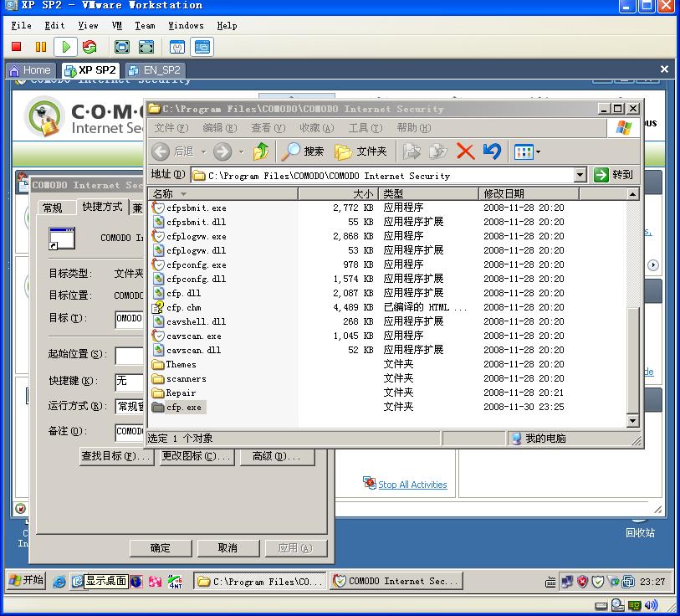The width and height of the screenshot is (680, 616).
Task: Click Internet Explorer quick launch icon
Action: point(59,582)
